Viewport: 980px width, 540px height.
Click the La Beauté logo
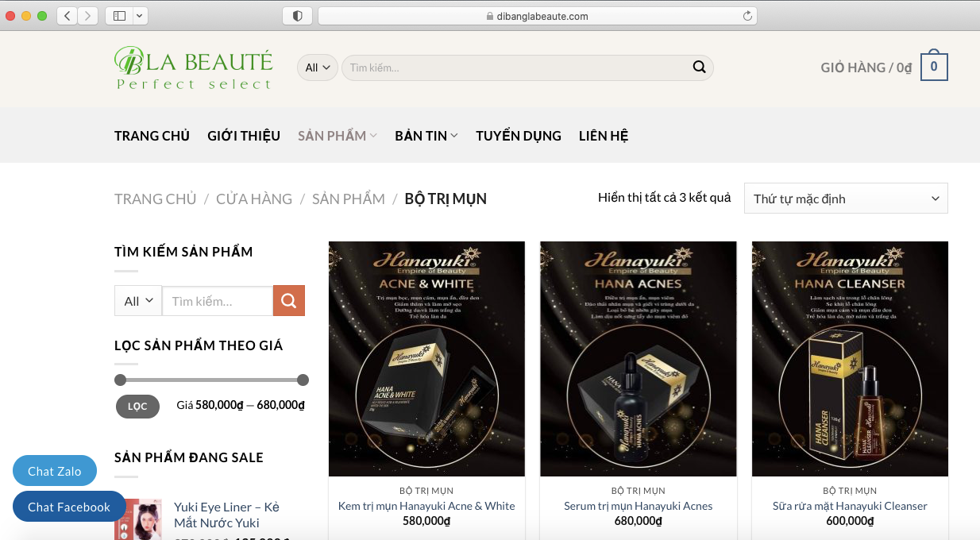[193, 69]
